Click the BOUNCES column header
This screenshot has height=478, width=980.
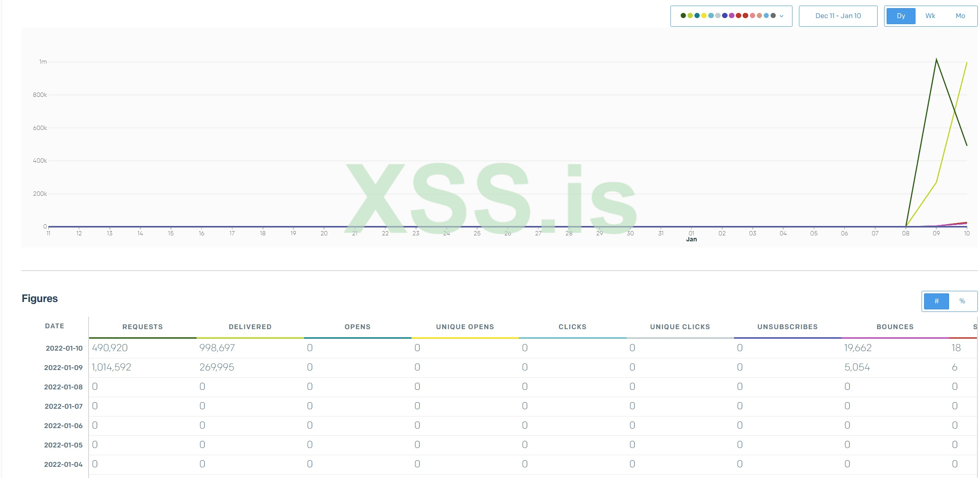[x=895, y=327]
